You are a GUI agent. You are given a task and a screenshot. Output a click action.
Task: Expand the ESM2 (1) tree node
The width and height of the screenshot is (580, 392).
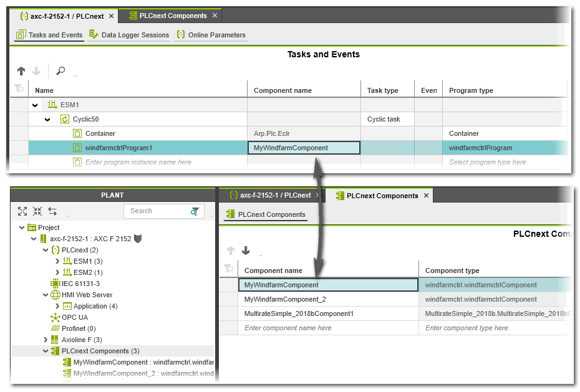click(x=57, y=272)
